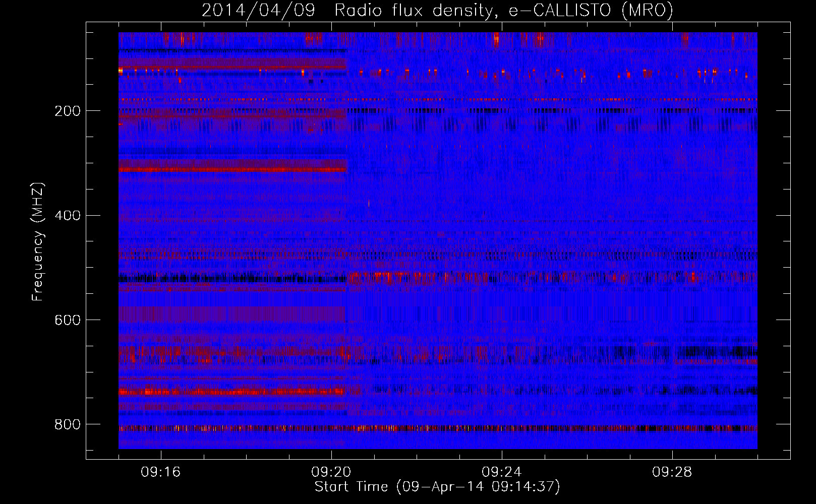This screenshot has width=816, height=504.
Task: Select the '800' frequency axis label
Action: click(68, 424)
